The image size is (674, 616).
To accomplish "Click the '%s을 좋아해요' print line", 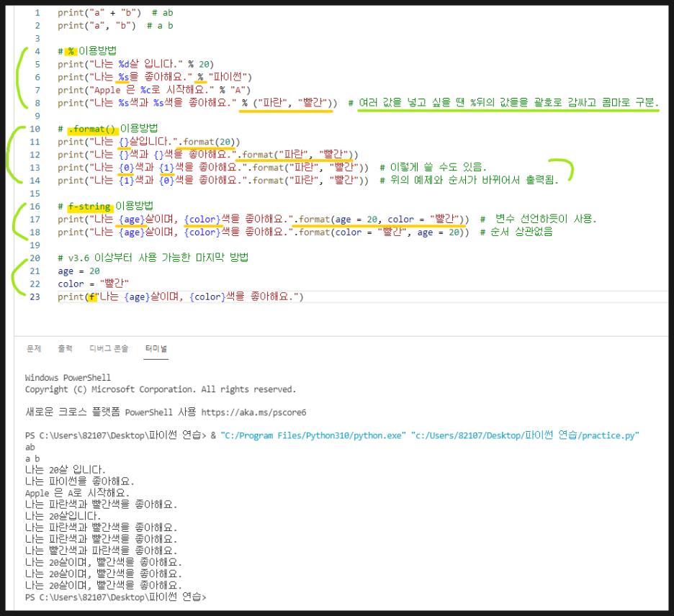I will [155, 77].
